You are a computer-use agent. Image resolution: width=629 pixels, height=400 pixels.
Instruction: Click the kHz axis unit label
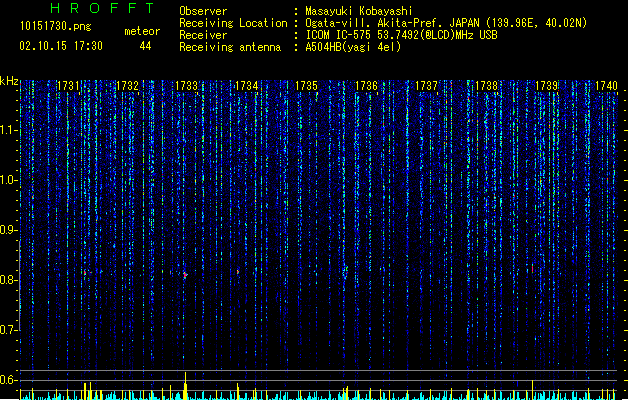[9, 81]
